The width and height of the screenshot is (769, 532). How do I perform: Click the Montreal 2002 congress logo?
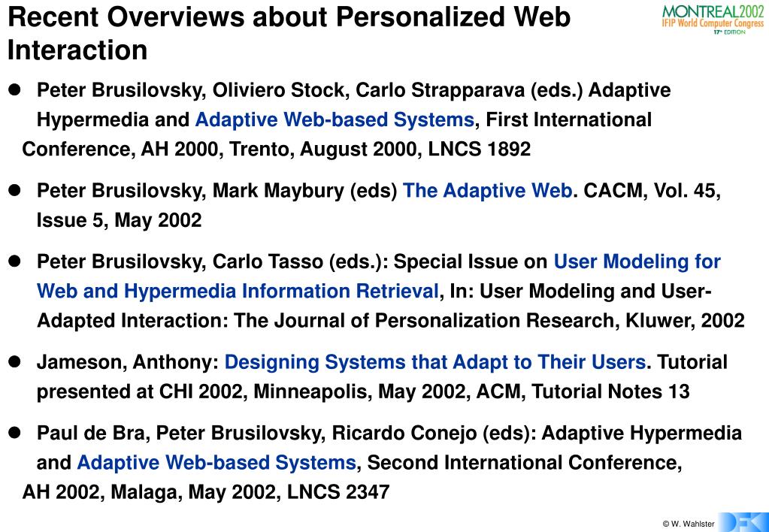tap(713, 20)
